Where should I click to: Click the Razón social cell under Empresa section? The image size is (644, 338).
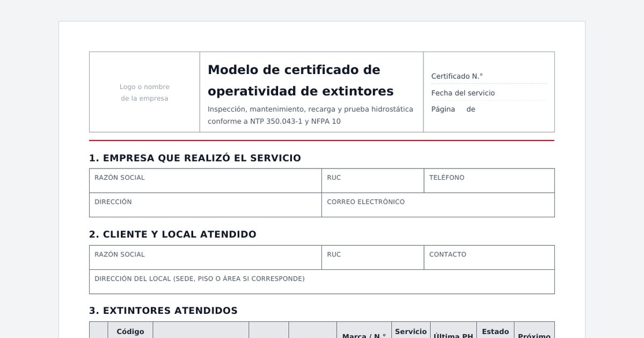coord(206,181)
